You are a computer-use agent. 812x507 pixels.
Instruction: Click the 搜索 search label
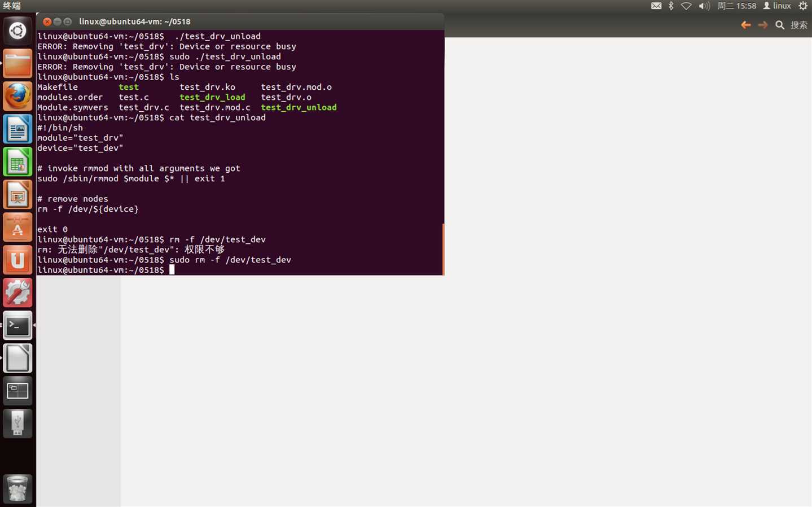[798, 25]
